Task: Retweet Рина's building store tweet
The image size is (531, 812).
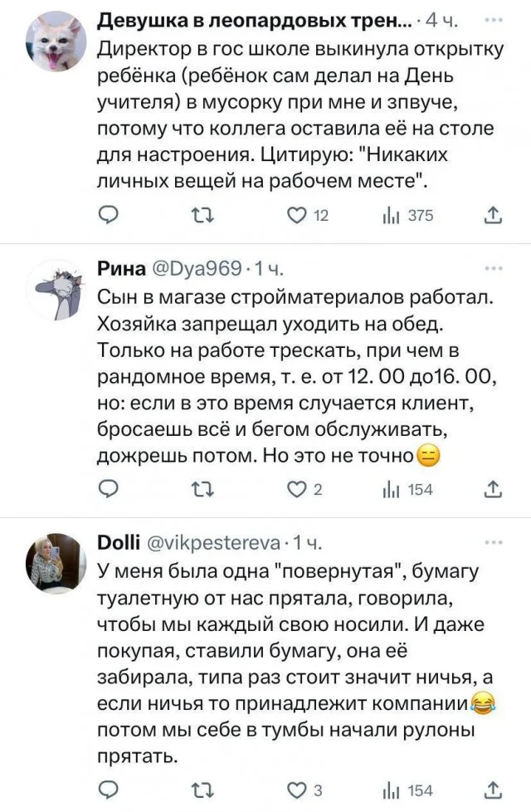Action: coord(201,490)
